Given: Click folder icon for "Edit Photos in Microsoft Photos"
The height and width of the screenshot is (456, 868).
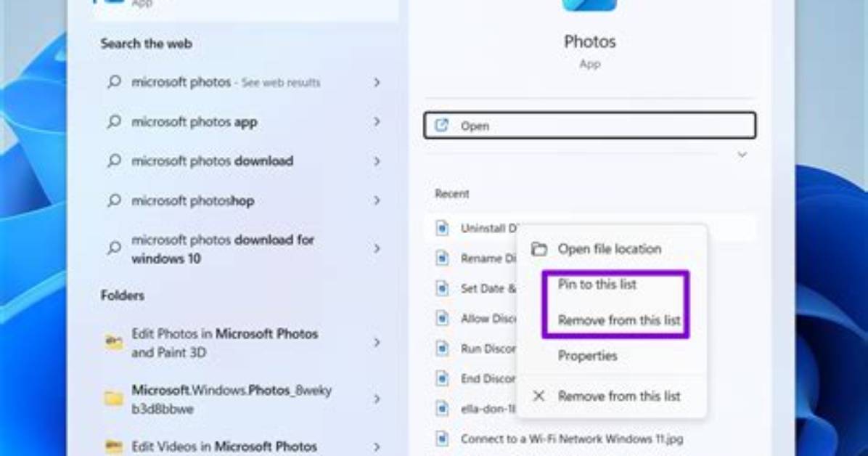Looking at the screenshot, I should [x=113, y=343].
